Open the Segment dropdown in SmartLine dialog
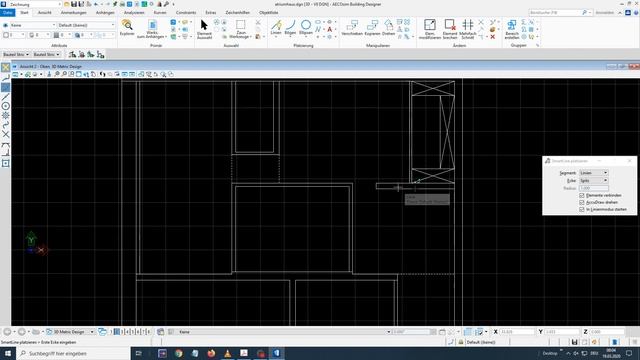Image resolution: width=640 pixels, height=360 pixels. [x=593, y=173]
